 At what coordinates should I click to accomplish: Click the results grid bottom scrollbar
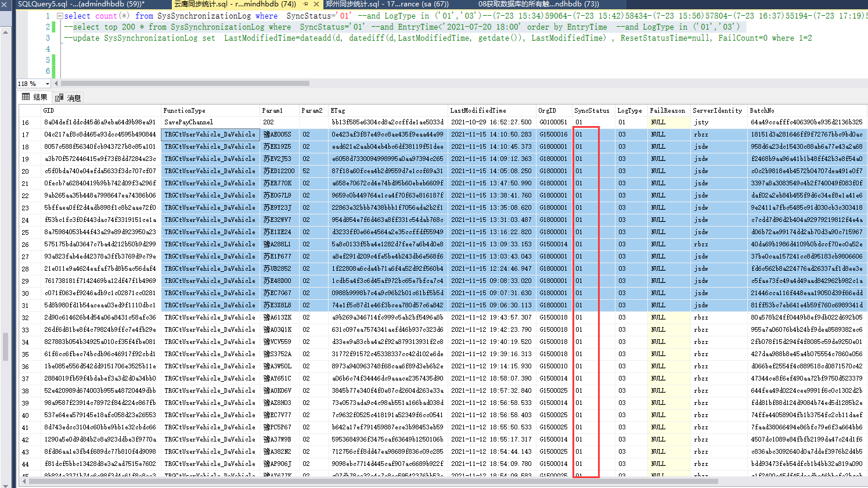point(372,481)
